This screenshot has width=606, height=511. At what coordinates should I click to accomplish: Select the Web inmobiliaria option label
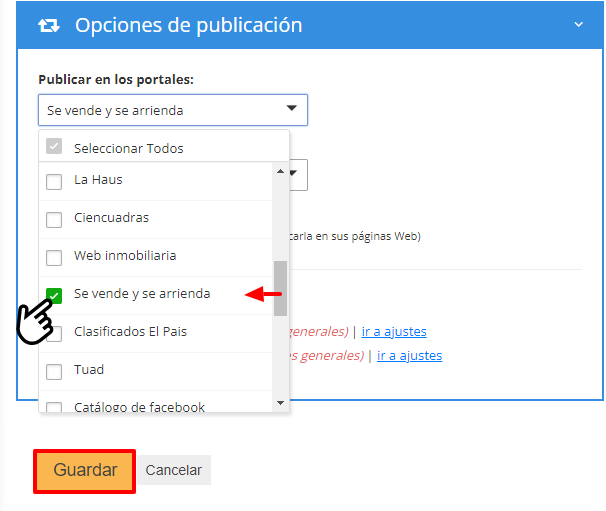[x=124, y=256]
